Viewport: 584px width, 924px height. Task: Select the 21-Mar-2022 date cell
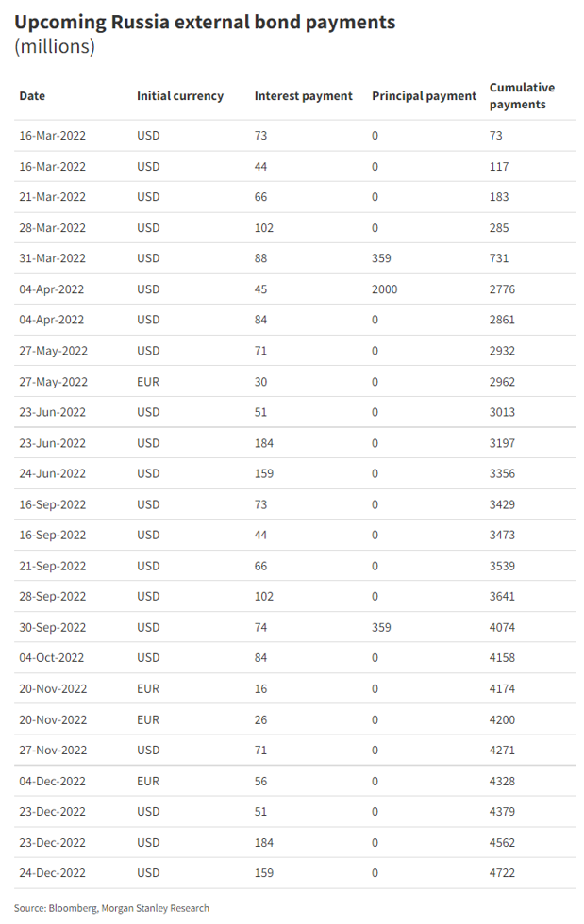pyautogui.click(x=53, y=197)
